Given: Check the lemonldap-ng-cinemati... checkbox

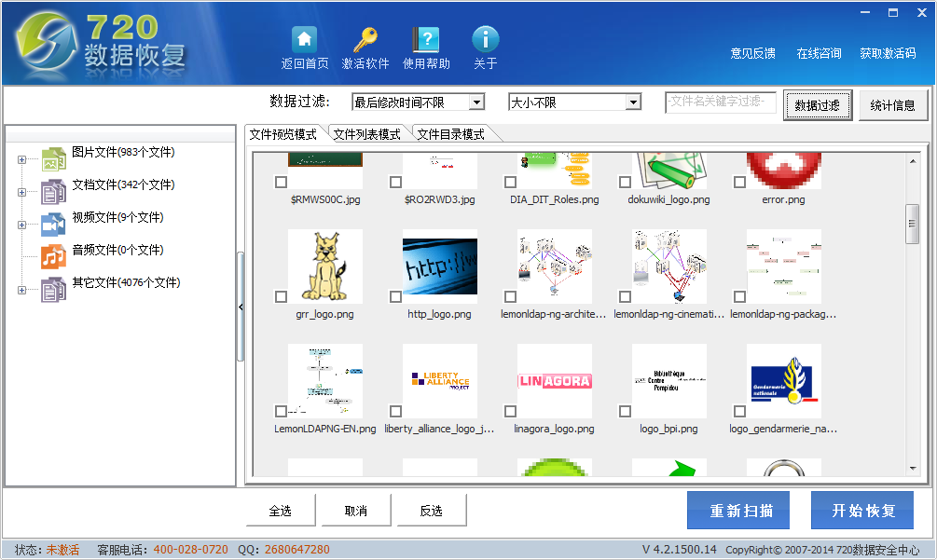Looking at the screenshot, I should click(625, 296).
